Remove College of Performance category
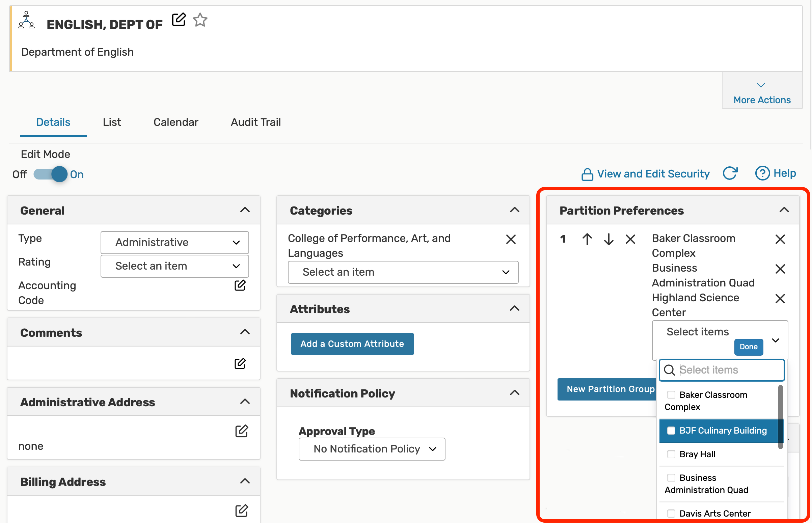The image size is (812, 523). (x=511, y=239)
